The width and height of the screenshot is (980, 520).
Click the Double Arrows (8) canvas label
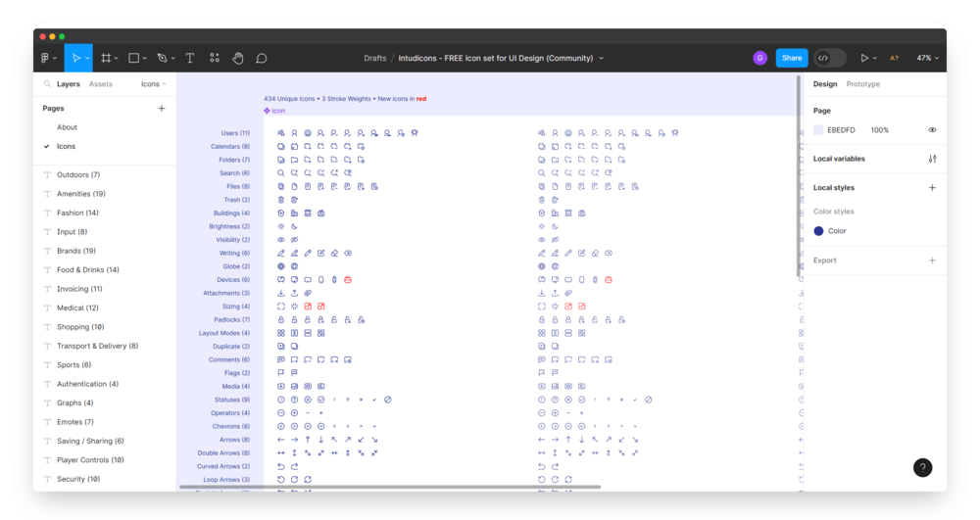coord(223,453)
